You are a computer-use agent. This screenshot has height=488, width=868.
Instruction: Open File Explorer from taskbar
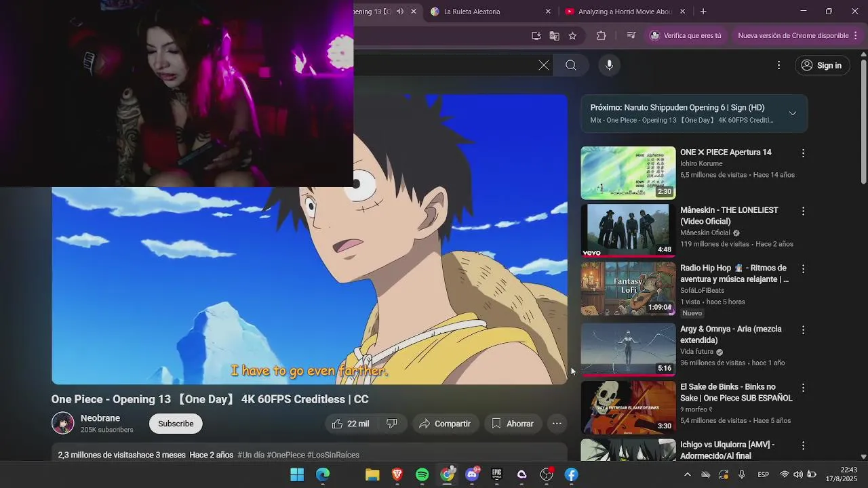point(372,474)
